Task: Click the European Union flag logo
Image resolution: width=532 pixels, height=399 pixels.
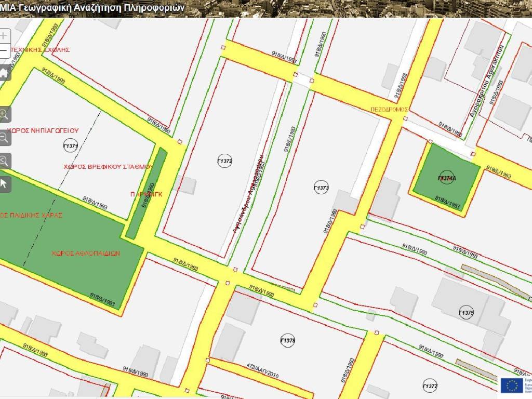Action: pos(512,385)
